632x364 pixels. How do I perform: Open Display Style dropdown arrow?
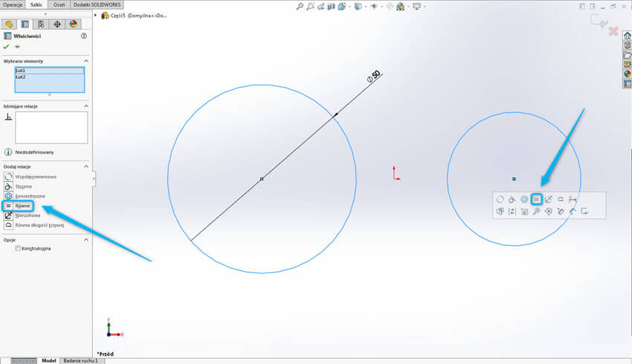point(365,7)
